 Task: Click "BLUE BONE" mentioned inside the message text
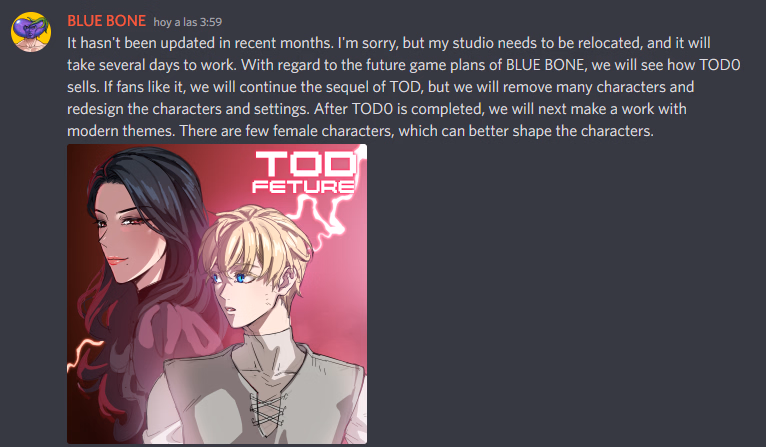(545, 65)
